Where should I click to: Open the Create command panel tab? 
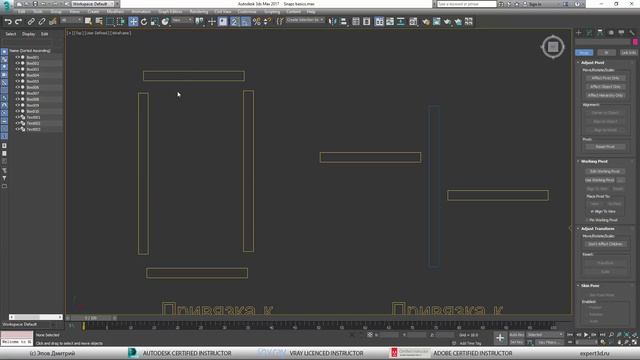click(x=579, y=33)
